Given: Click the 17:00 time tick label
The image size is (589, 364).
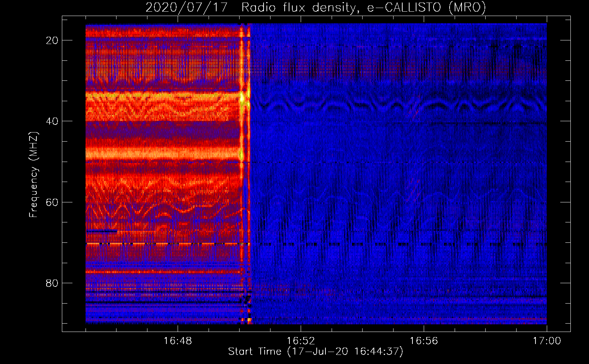Looking at the screenshot, I should pyautogui.click(x=547, y=341).
